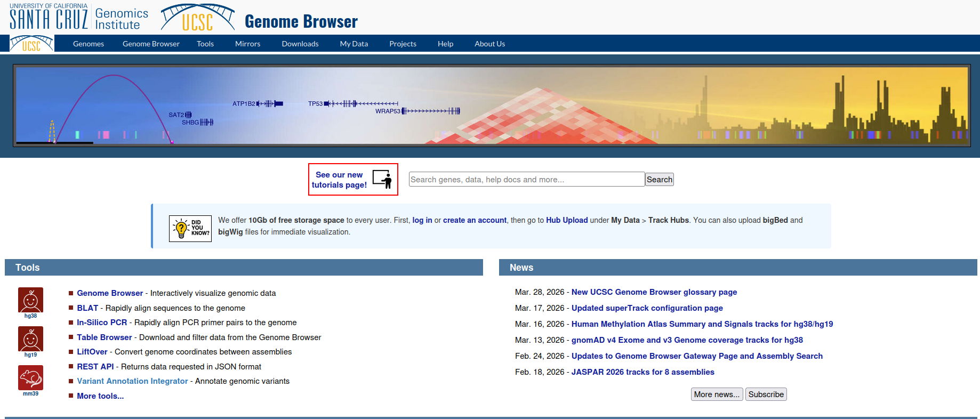Image resolution: width=980 pixels, height=419 pixels.
Task: Click the More news button
Action: (x=716, y=394)
